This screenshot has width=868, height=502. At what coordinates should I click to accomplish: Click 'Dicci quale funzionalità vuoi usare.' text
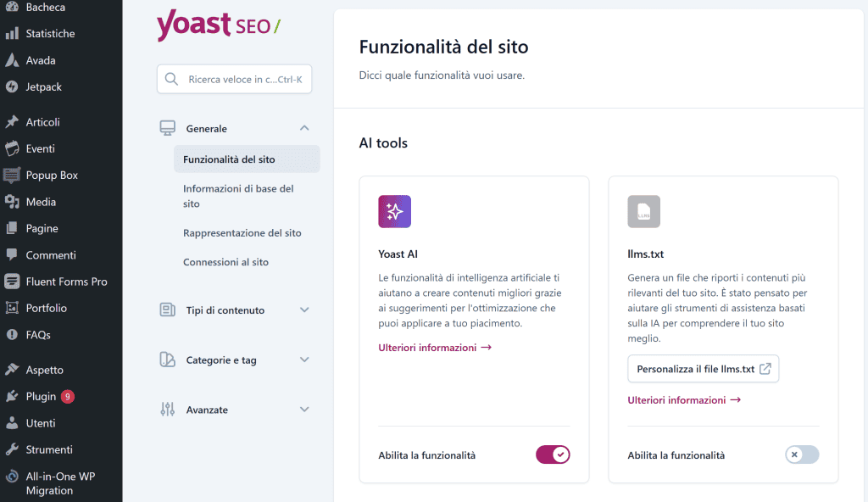[x=442, y=75]
